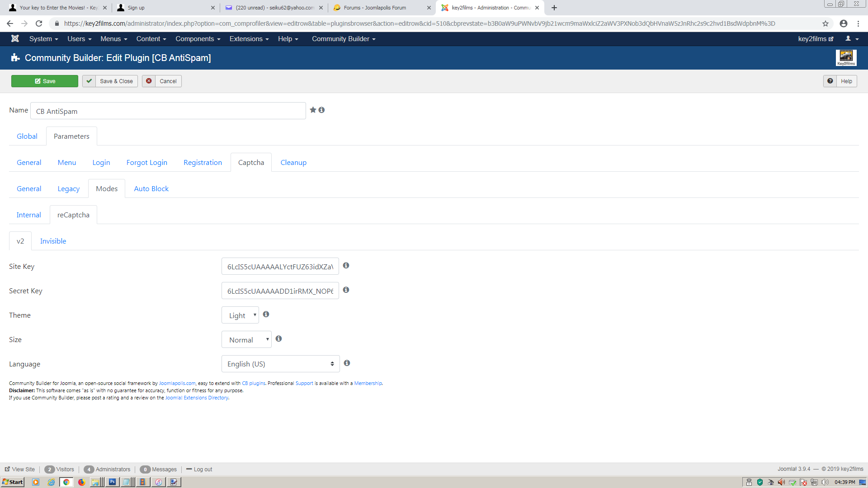Open the key2films site link
Screen dimensions: 868x488
coord(816,39)
